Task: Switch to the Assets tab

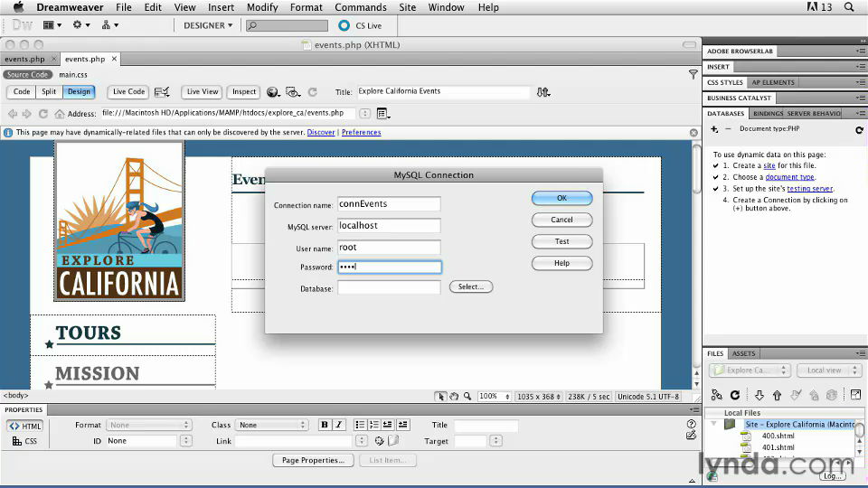Action: point(743,353)
